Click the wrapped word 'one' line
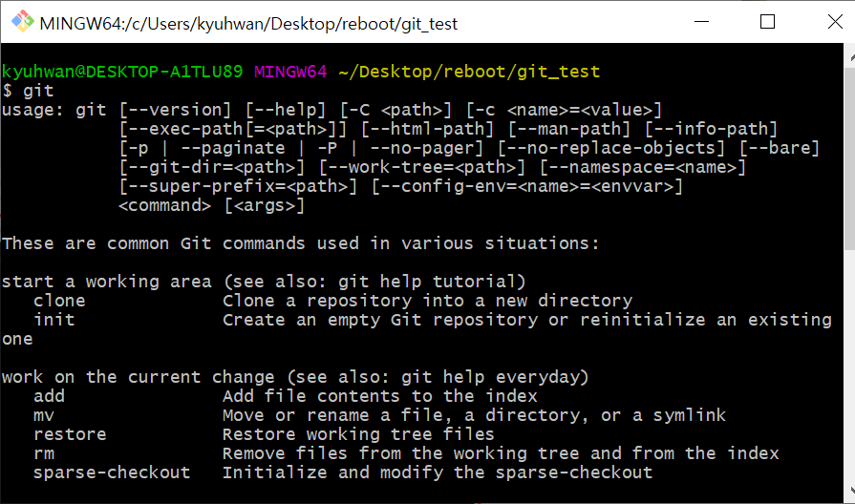Image resolution: width=855 pixels, height=504 pixels. tap(17, 340)
